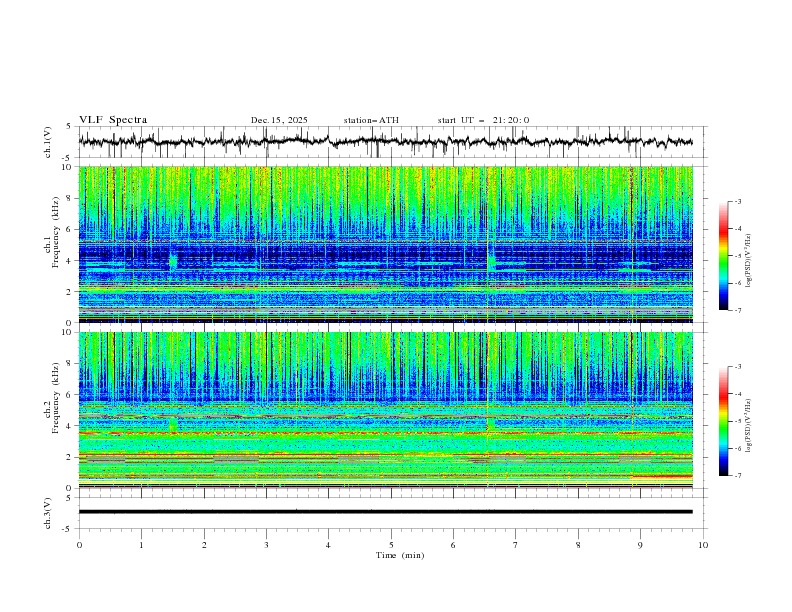Click time axis tick label '1'

[x=141, y=545]
